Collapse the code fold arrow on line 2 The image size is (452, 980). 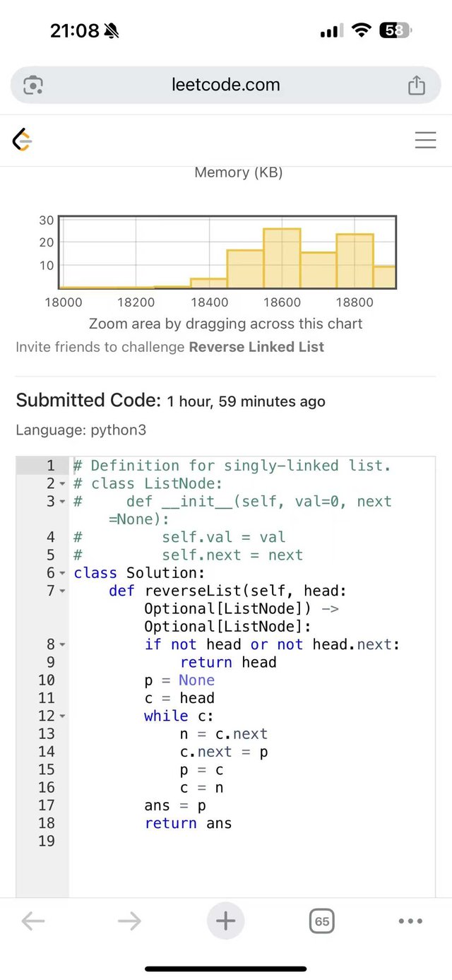pyautogui.click(x=61, y=484)
